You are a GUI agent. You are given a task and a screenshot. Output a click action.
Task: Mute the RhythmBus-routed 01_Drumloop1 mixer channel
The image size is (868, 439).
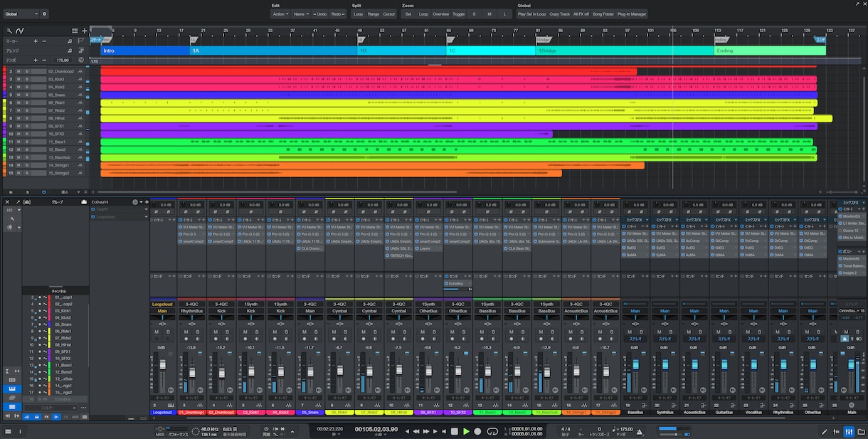tap(186, 332)
